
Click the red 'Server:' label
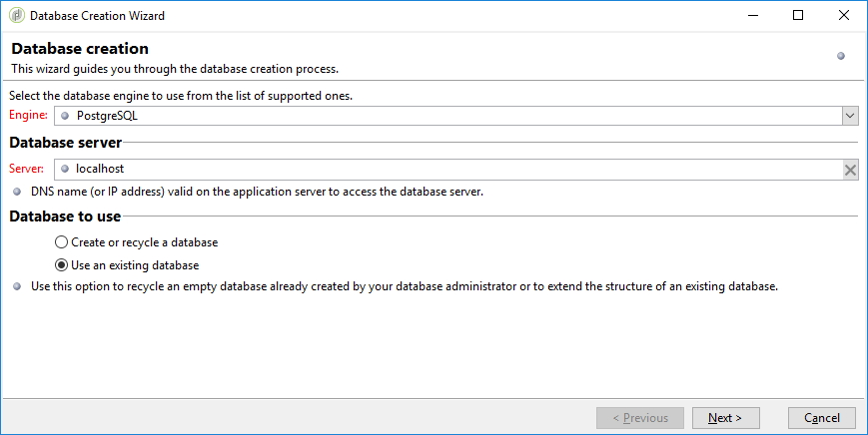27,170
